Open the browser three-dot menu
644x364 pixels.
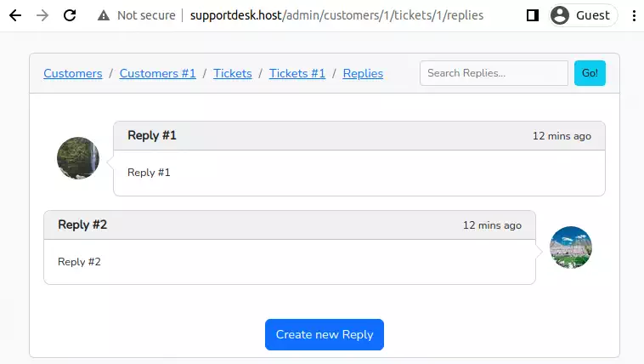tap(634, 15)
